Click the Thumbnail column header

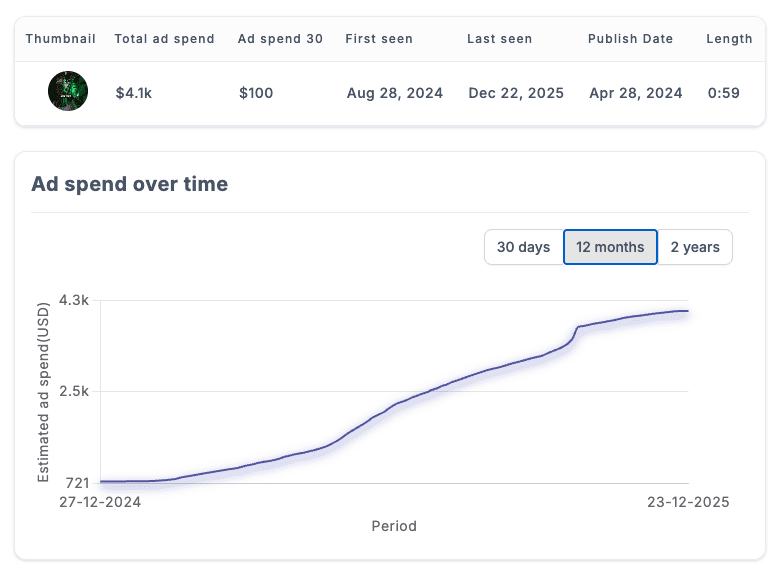61,39
